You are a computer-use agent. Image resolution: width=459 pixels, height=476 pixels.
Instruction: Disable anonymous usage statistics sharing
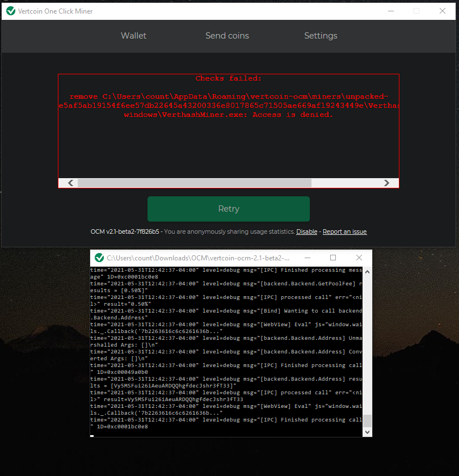(x=306, y=231)
